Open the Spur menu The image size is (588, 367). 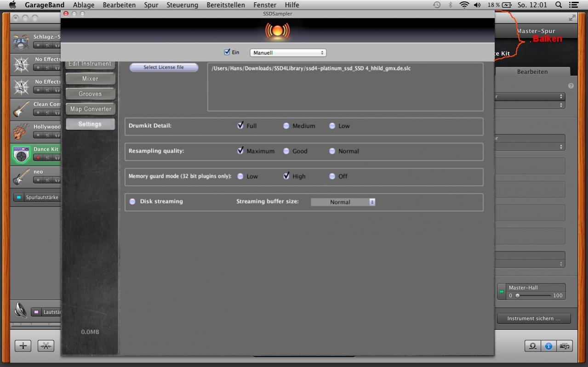[x=151, y=5]
